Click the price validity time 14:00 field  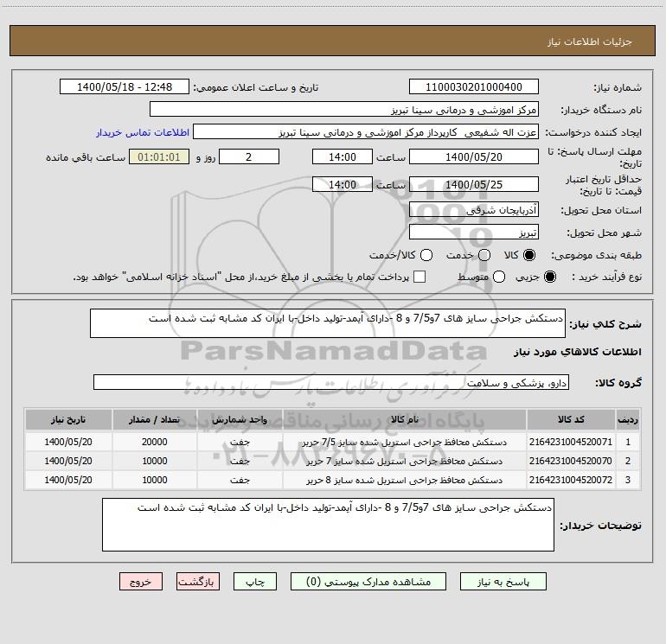pyautogui.click(x=343, y=184)
